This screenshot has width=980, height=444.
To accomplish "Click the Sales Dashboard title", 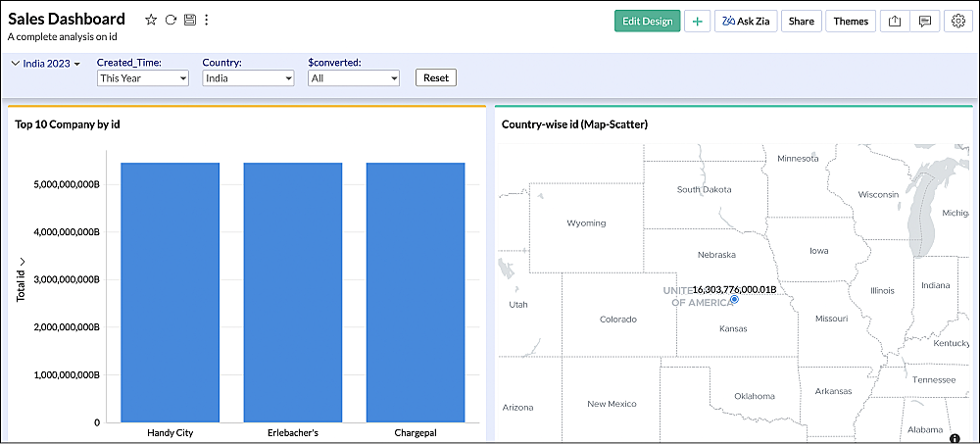I will 67,19.
